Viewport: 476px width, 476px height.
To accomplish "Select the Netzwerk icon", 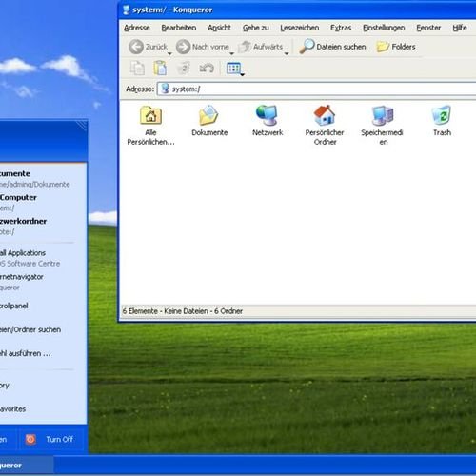I will 268,115.
